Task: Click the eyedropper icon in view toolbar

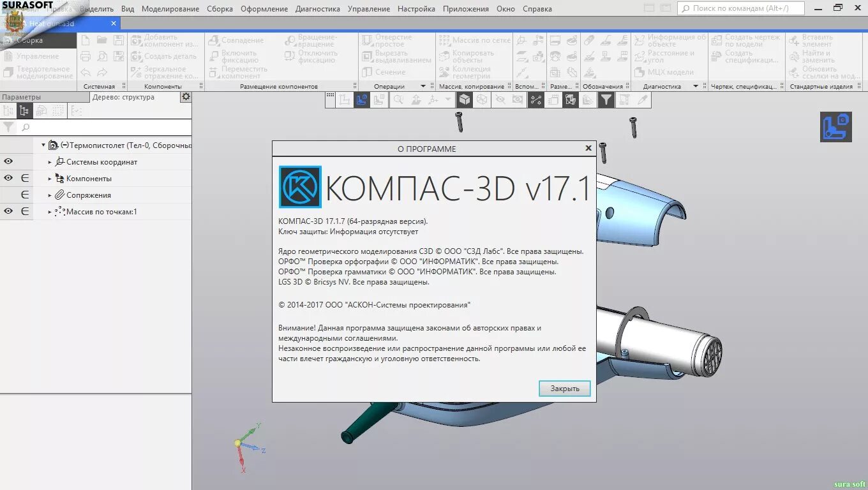Action: (643, 100)
